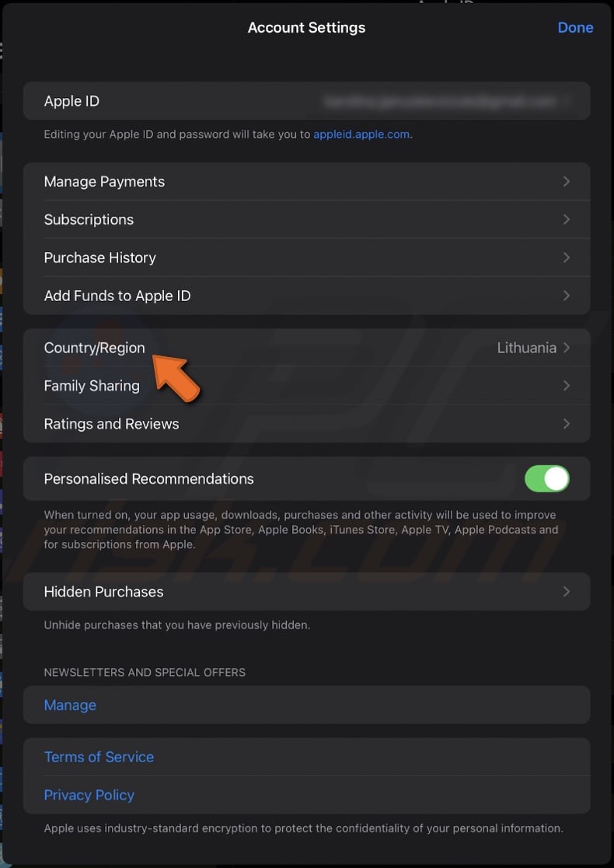
Task: Open the Apple ID row
Action: tap(306, 101)
